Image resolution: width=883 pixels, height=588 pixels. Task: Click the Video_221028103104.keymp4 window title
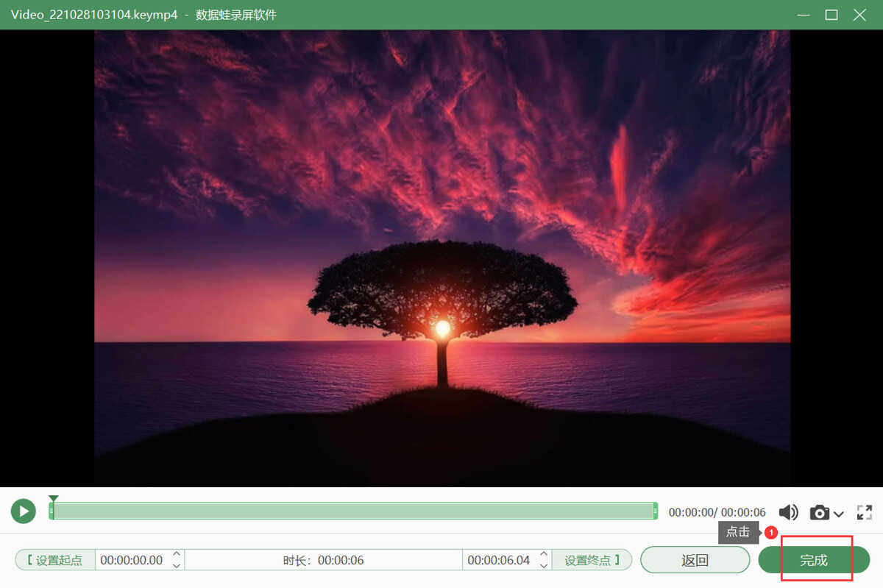click(x=94, y=15)
